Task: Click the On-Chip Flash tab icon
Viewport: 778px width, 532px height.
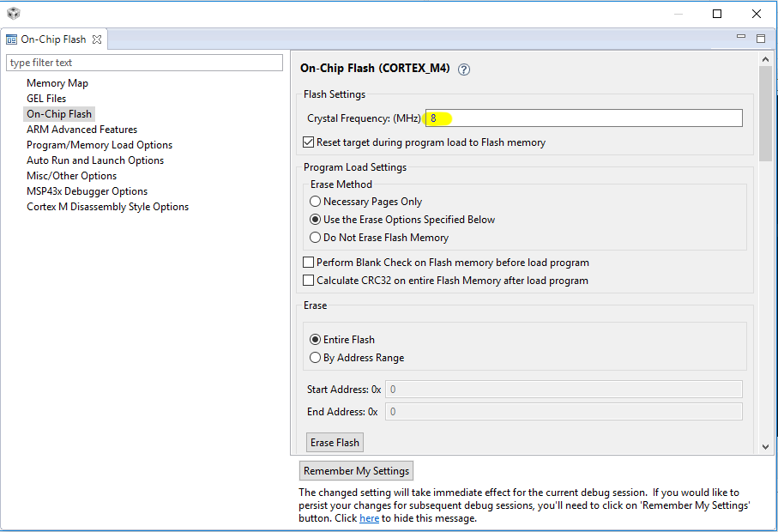Action: coord(11,39)
